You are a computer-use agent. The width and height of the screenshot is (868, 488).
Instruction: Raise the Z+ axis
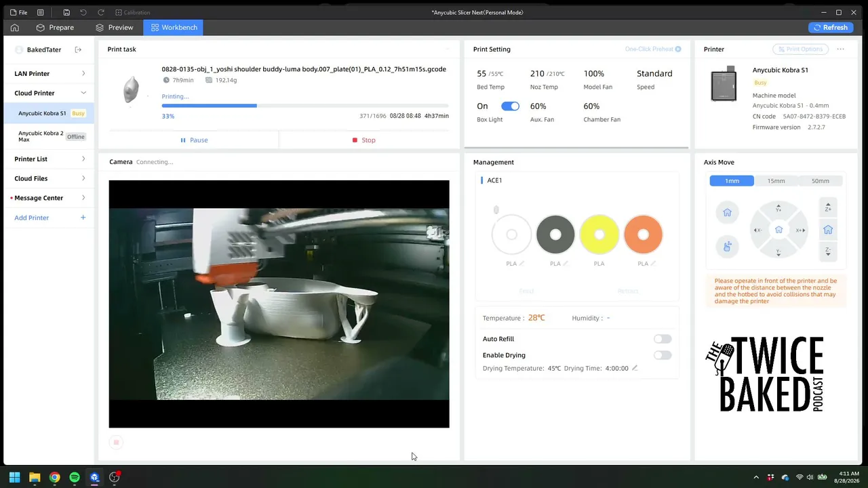tap(828, 207)
